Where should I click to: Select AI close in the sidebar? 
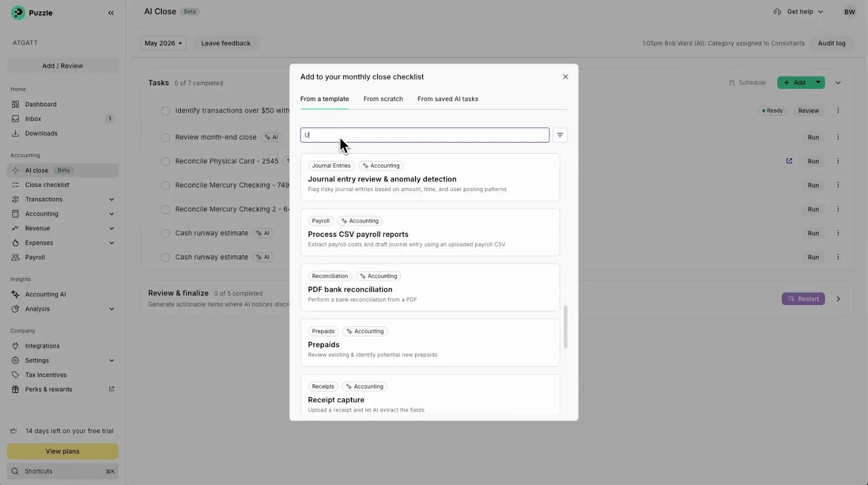[x=63, y=171]
